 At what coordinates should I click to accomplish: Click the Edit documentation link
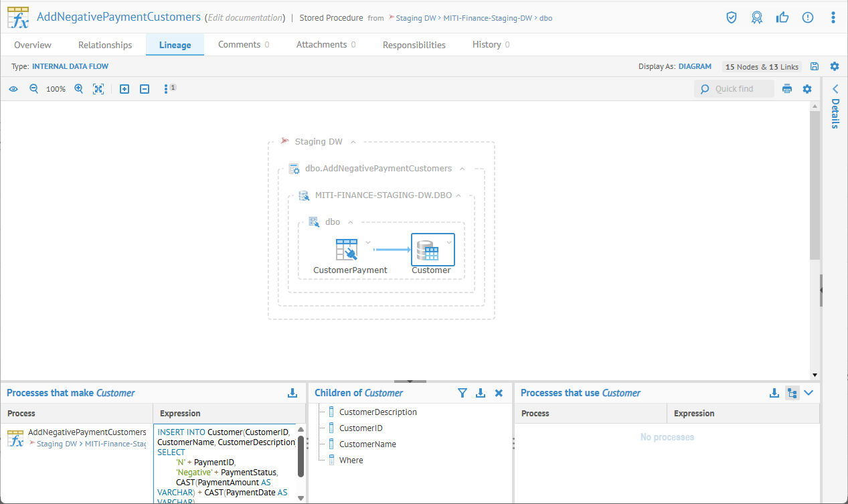(x=245, y=17)
